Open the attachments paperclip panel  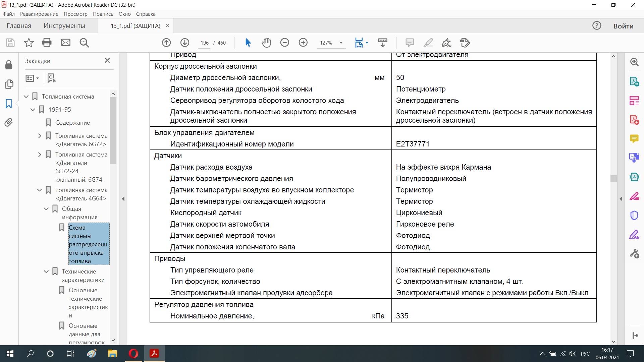pos(9,122)
